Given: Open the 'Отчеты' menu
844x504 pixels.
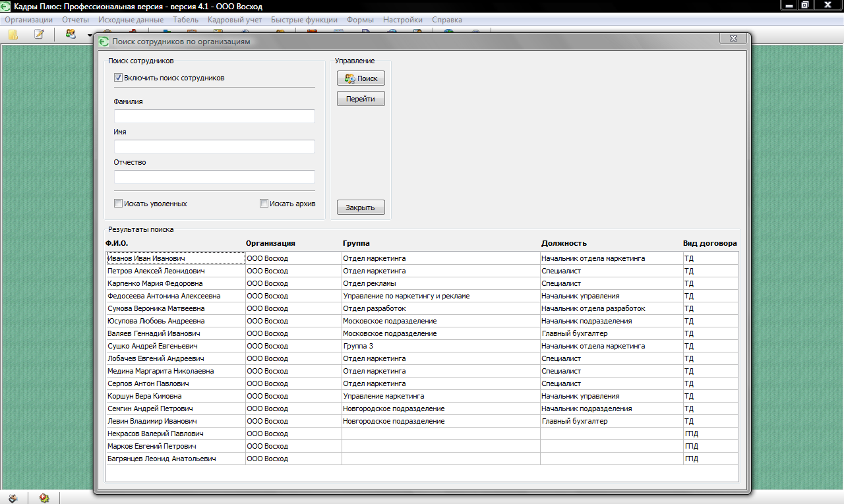Looking at the screenshot, I should pos(75,20).
